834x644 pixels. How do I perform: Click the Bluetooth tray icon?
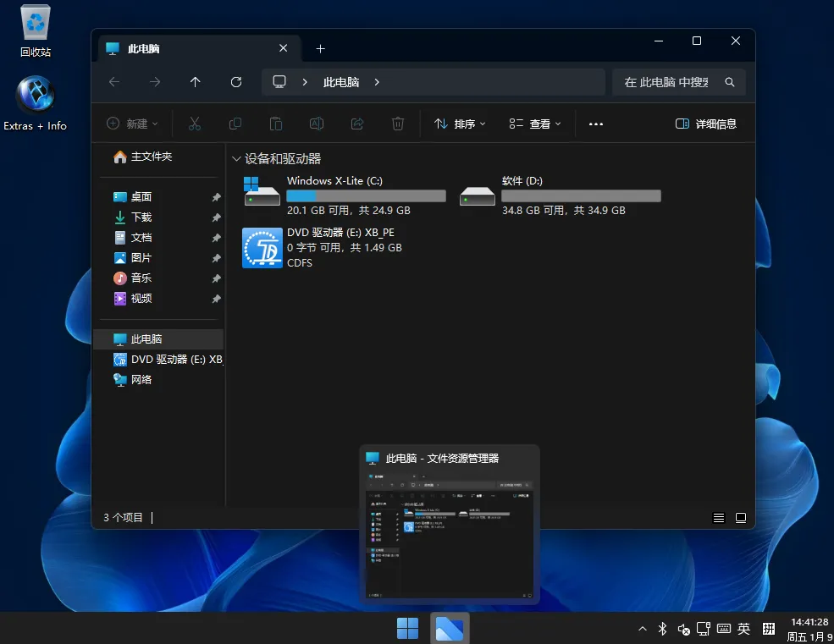click(663, 629)
